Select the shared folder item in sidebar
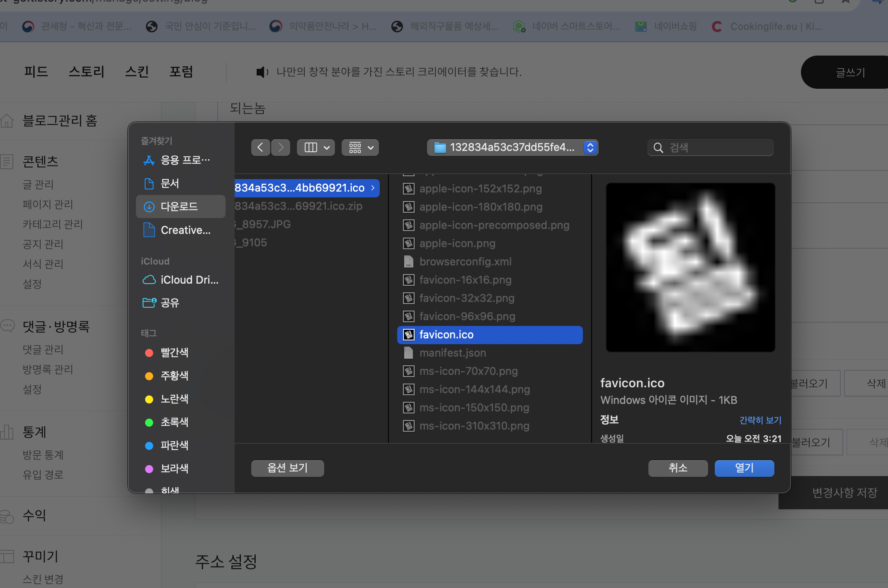 pos(169,303)
